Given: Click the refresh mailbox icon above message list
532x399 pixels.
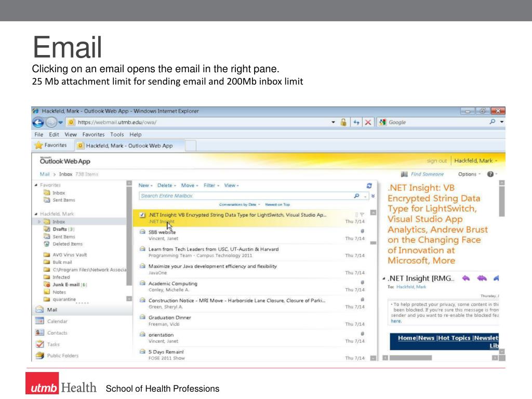Looking at the screenshot, I should [369, 185].
